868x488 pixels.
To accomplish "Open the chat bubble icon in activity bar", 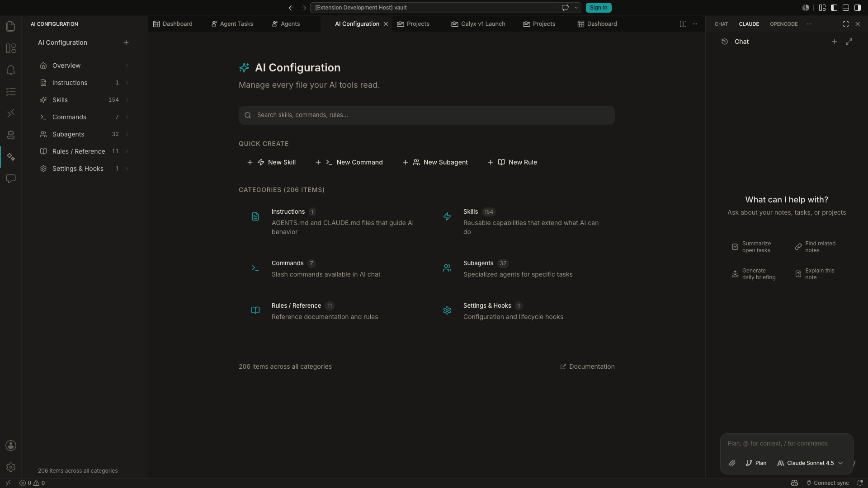I will point(11,178).
